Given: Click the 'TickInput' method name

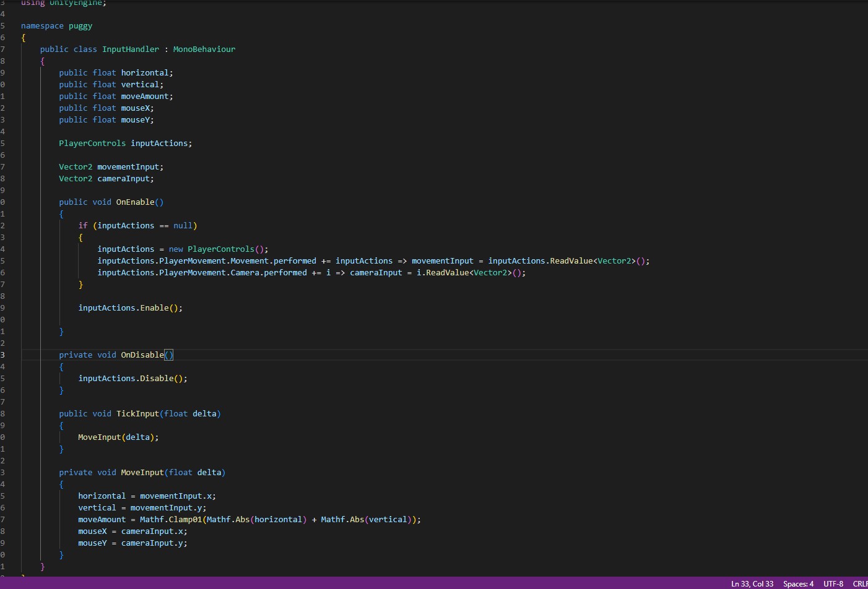Looking at the screenshot, I should pos(137,414).
